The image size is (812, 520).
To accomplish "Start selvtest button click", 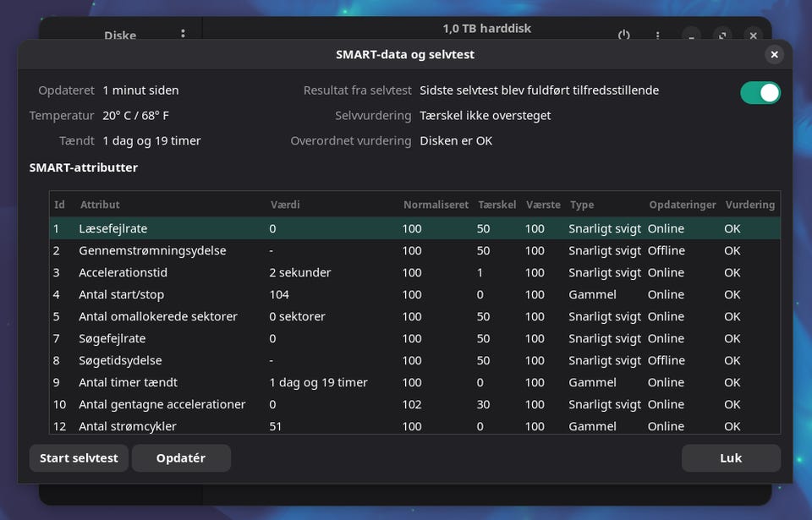I will click(80, 458).
